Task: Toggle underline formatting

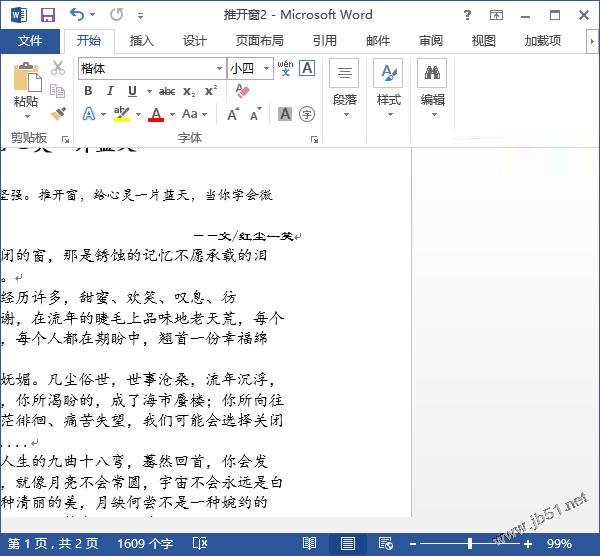Action: [132, 91]
